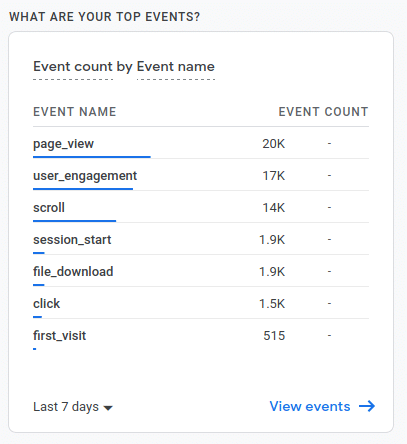Click the user_engagement event name
Image resolution: width=407 pixels, height=444 pixels.
pos(85,176)
